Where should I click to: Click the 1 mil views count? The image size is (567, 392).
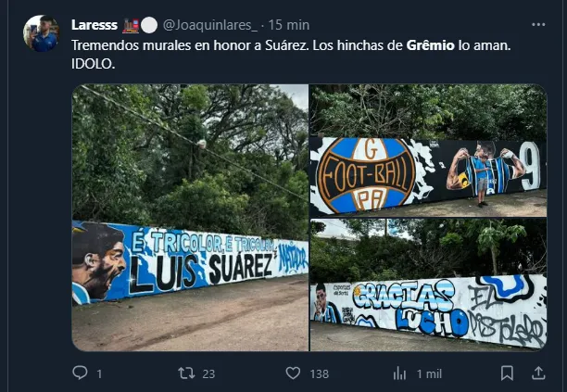click(429, 373)
